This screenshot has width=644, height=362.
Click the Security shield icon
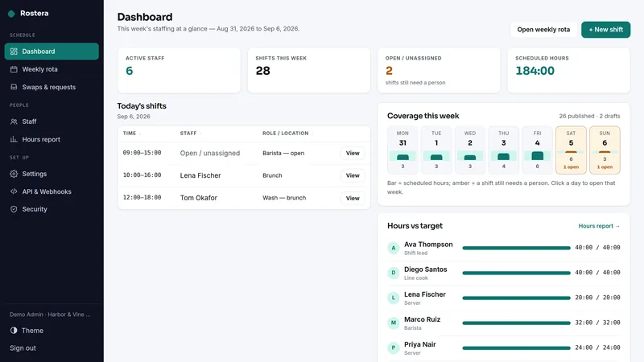coord(14,209)
